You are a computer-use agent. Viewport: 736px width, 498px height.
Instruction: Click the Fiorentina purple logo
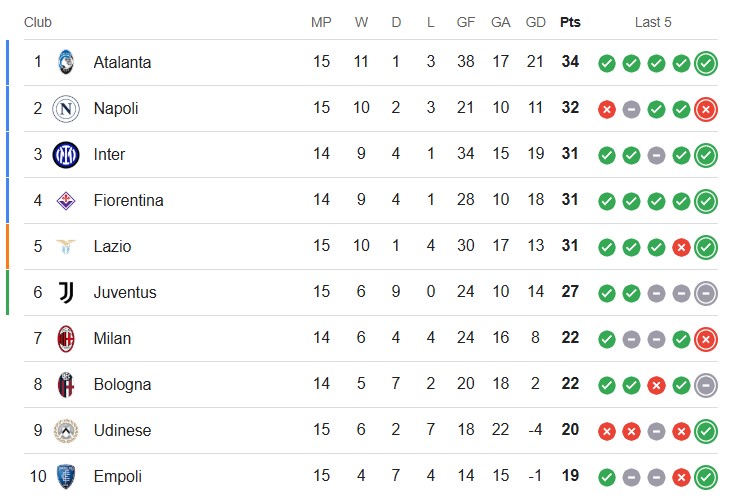click(66, 200)
